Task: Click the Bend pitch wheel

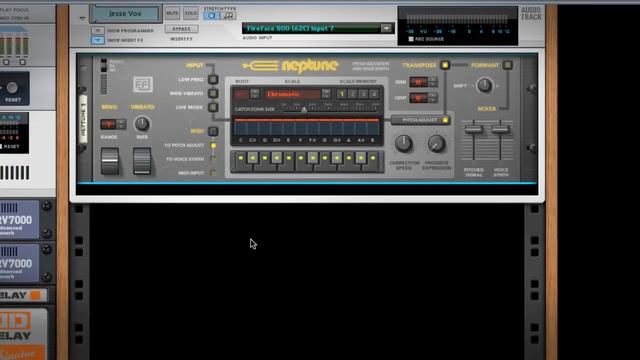Action: pos(110,161)
